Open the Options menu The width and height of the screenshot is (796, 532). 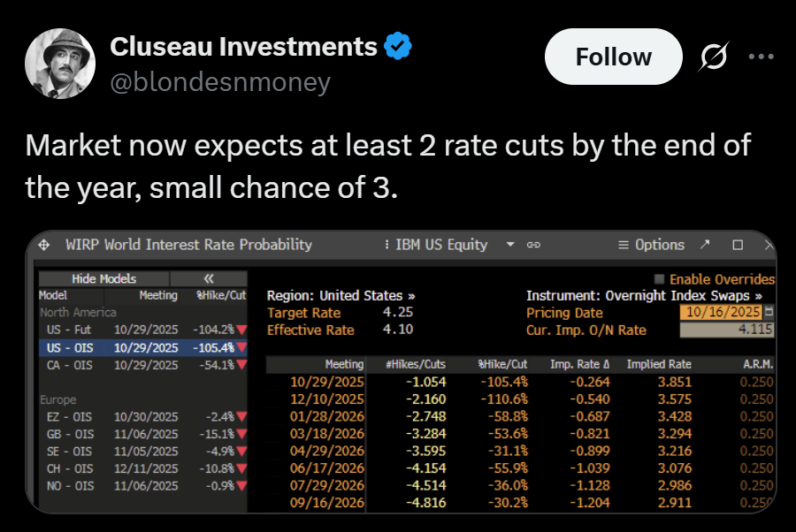651,245
